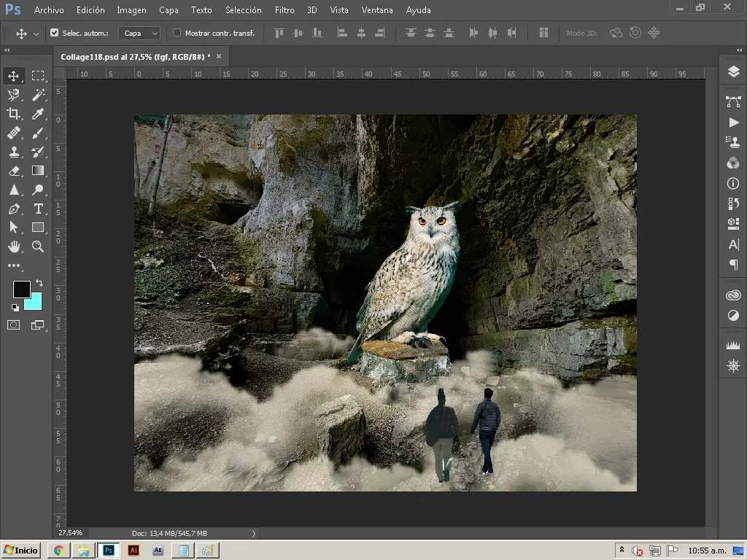Open Illustrator from the taskbar
The width and height of the screenshot is (747, 560).
click(x=133, y=551)
